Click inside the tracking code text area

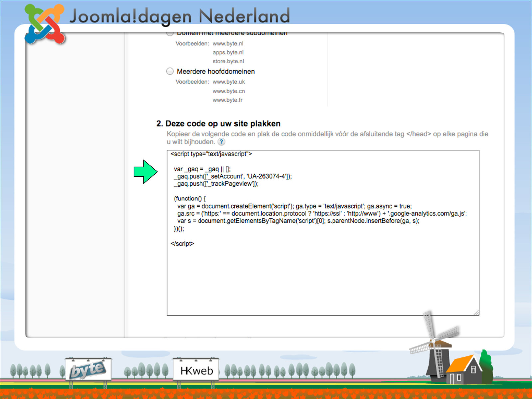coord(323,232)
